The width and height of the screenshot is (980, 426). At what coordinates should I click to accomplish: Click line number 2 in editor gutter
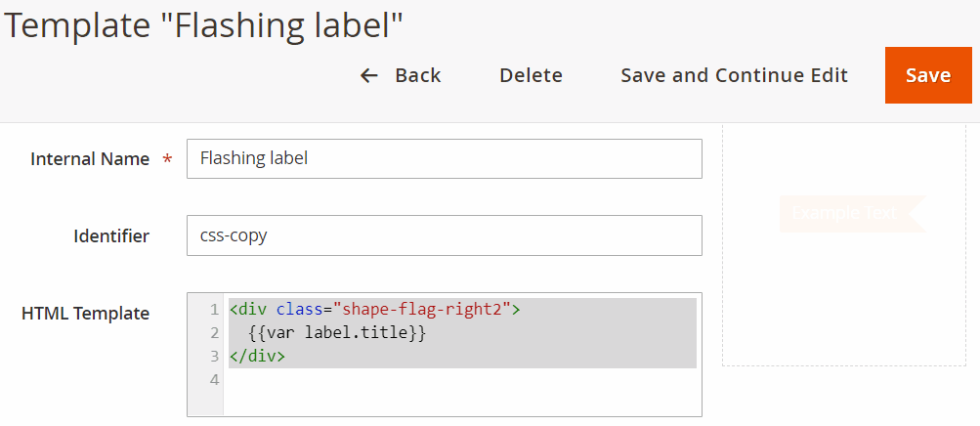click(214, 333)
